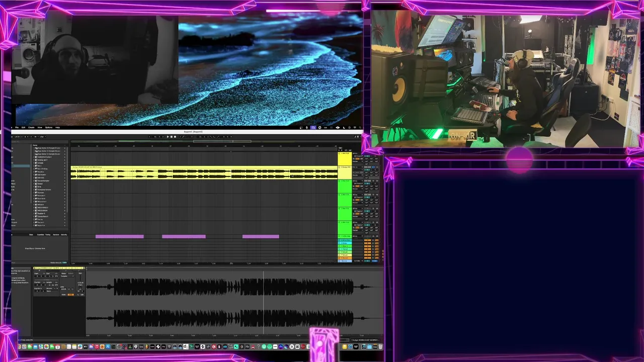
Task: Open track 1 Master output dropdown
Action: click(358, 161)
